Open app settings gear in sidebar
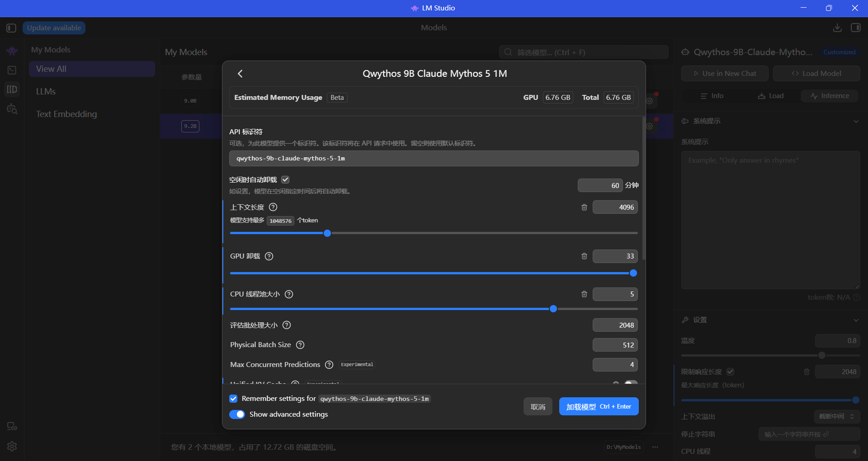868x461 pixels. coord(12,447)
